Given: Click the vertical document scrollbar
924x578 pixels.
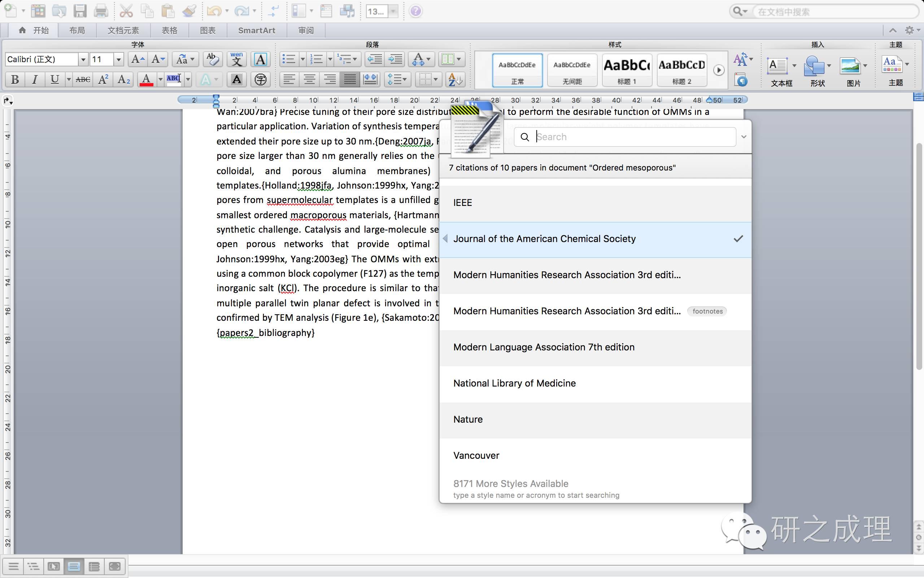Looking at the screenshot, I should 918,256.
